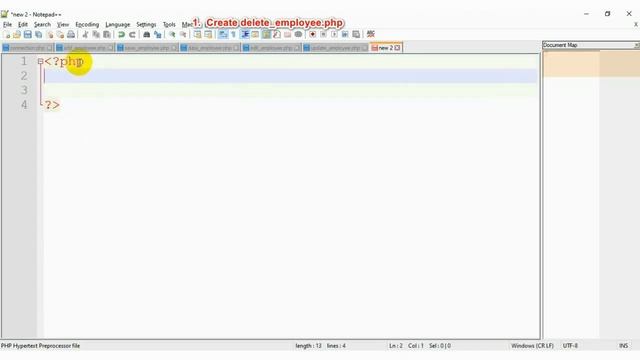This screenshot has height=360, width=640.
Task: Click the Open file toolbar icon
Action: click(17, 35)
